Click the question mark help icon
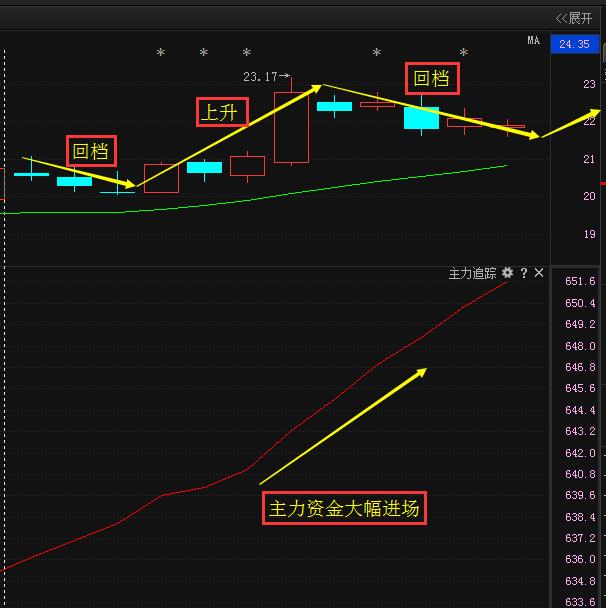 tap(523, 273)
